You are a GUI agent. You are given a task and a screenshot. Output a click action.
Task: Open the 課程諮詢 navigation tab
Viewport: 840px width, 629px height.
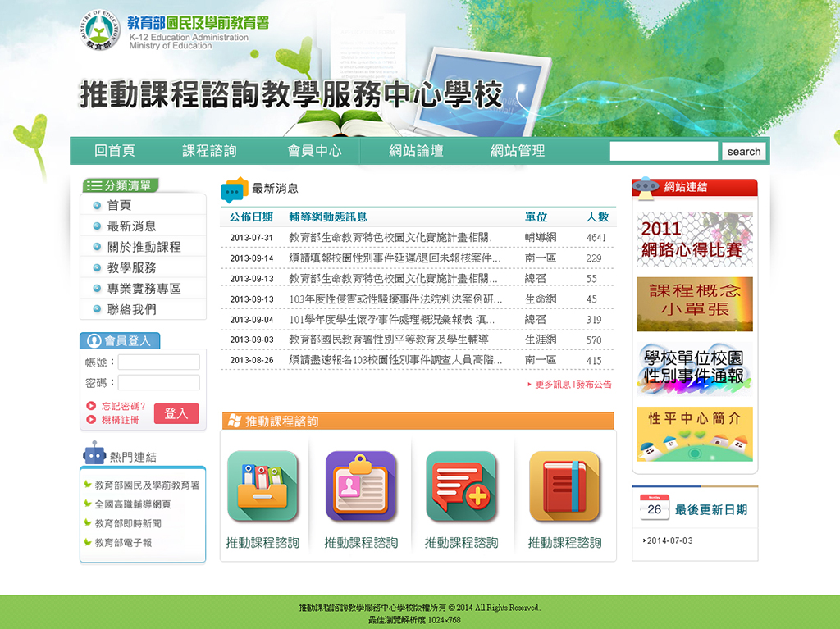coord(209,151)
